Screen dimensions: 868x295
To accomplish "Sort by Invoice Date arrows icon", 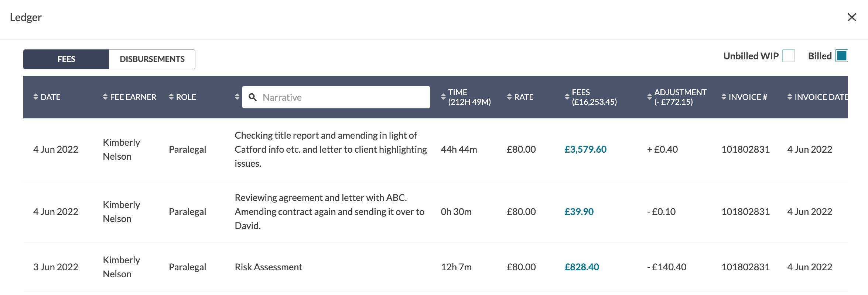I will click(790, 97).
